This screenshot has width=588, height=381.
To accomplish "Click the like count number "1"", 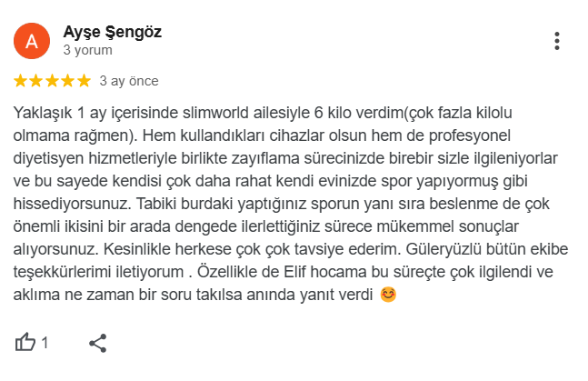I will click(x=45, y=343).
